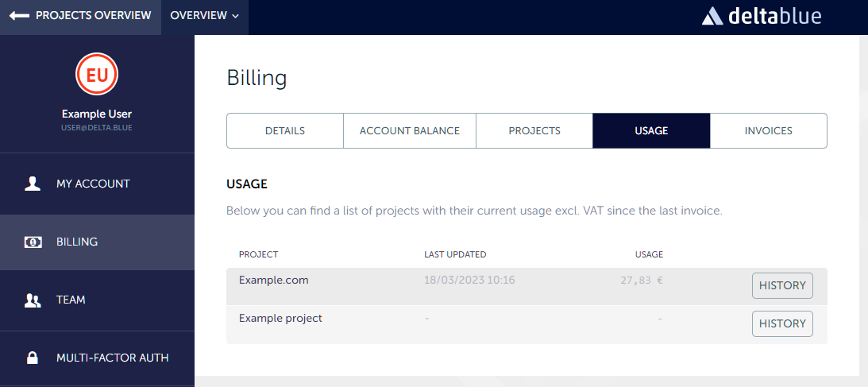
Task: Go to the Invoices tab
Action: pyautogui.click(x=768, y=131)
